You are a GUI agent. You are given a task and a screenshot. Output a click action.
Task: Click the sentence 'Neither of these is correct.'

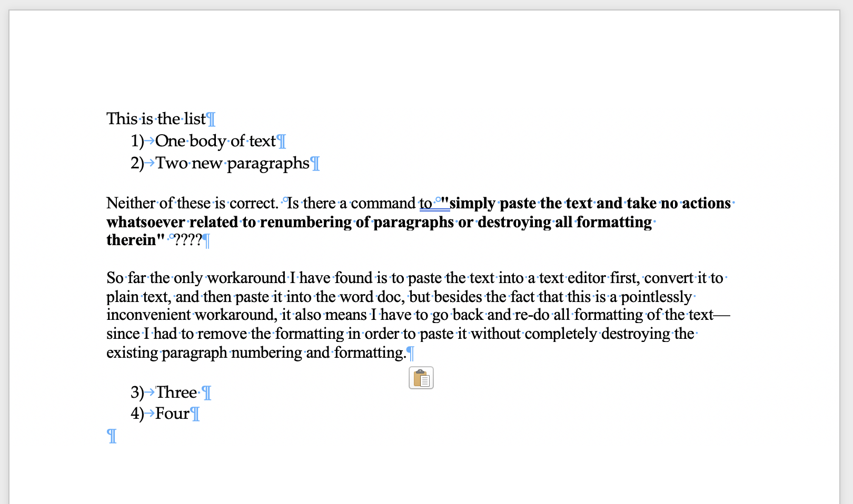192,203
